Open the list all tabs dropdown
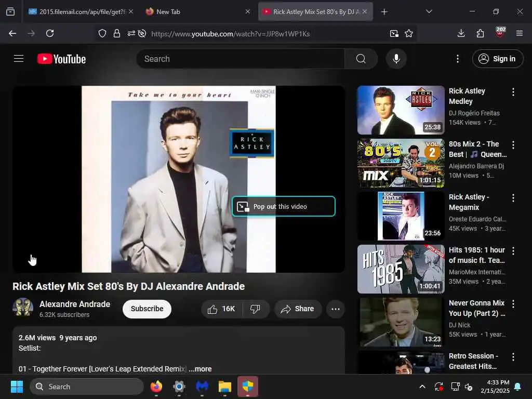The width and height of the screenshot is (532, 399). pos(429,11)
